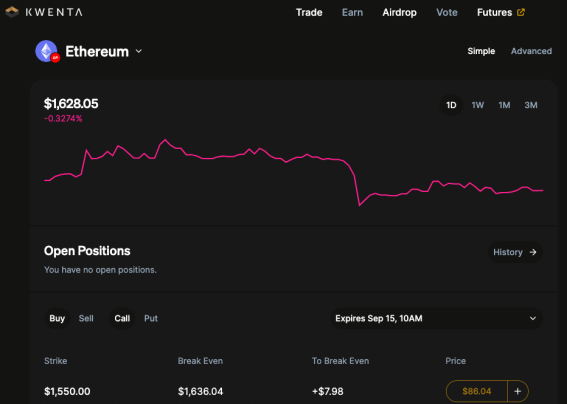Select the Buy toggle
This screenshot has height=404, width=567.
click(x=57, y=318)
